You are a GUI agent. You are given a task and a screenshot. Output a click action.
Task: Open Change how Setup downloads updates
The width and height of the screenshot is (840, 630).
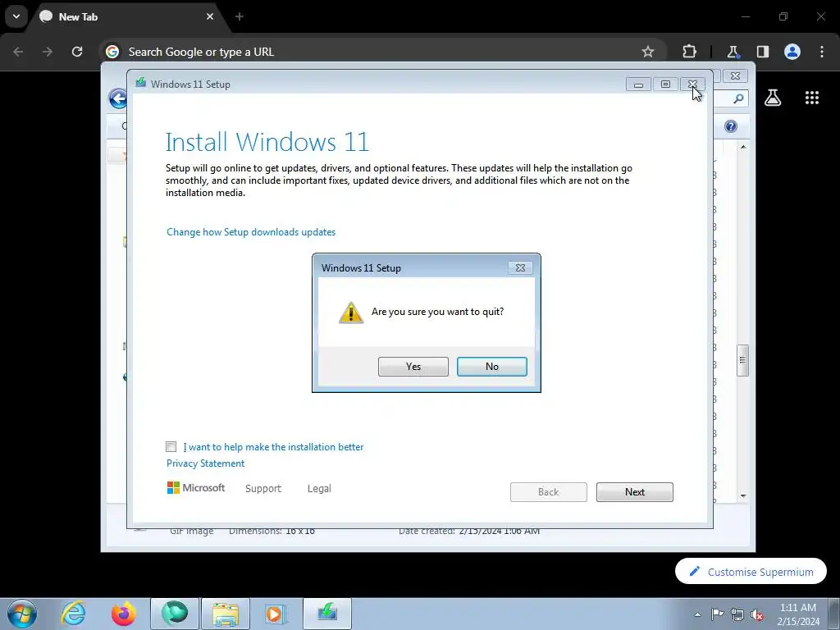tap(251, 232)
